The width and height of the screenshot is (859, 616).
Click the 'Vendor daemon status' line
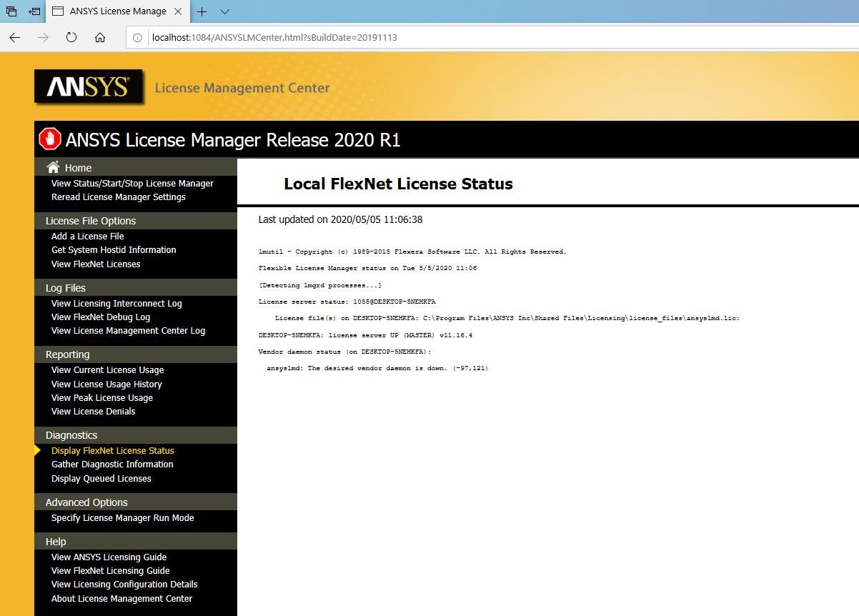pos(344,352)
